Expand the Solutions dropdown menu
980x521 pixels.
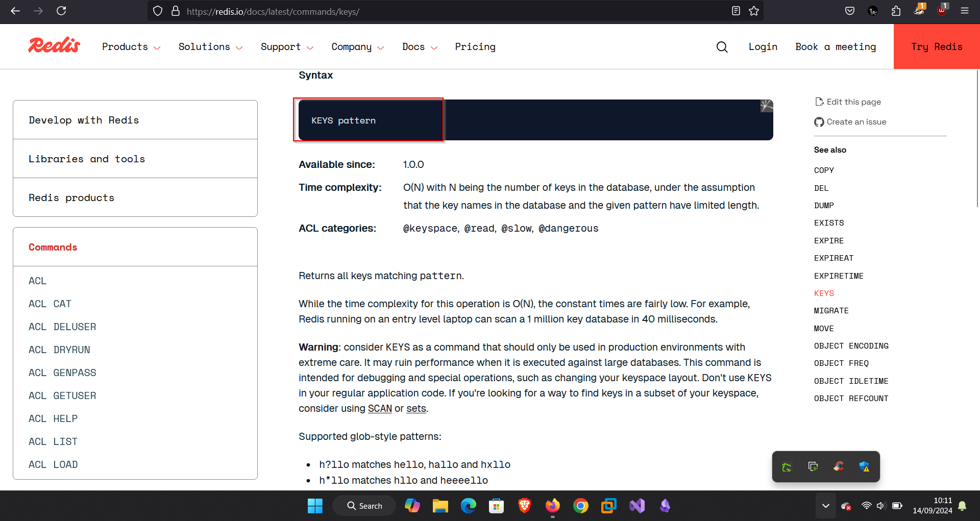(210, 47)
